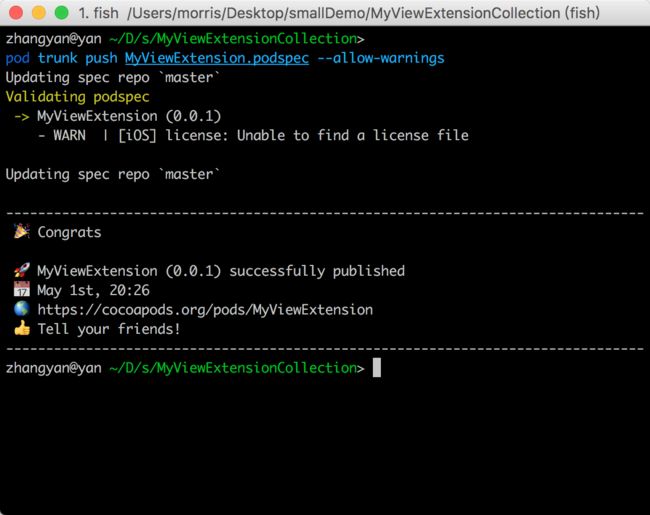The width and height of the screenshot is (650, 515).
Task: Click the red close window button
Action: 16,13
